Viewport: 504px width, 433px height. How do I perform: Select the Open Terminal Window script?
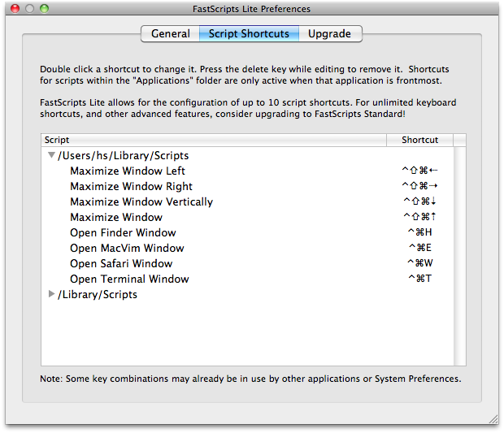[x=129, y=279]
